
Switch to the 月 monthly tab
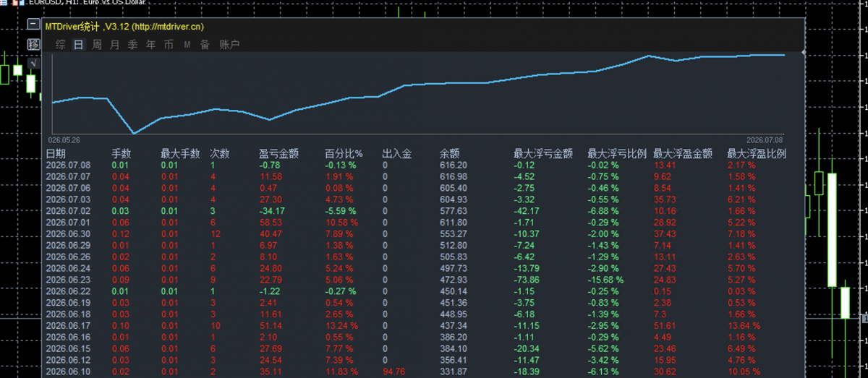(x=114, y=45)
